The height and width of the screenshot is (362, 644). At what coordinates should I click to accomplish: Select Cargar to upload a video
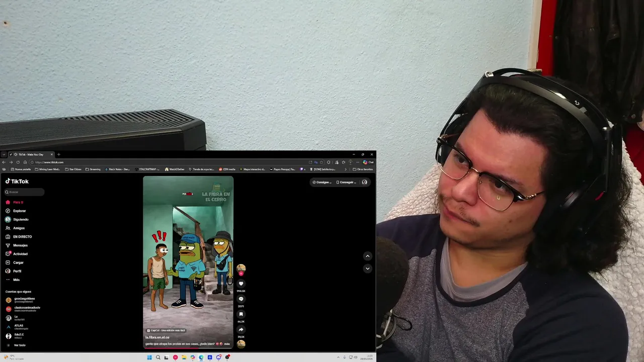(x=15, y=262)
